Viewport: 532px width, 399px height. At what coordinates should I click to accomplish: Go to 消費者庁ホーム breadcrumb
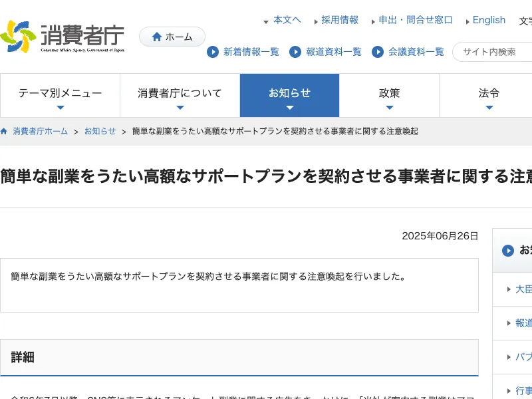41,131
